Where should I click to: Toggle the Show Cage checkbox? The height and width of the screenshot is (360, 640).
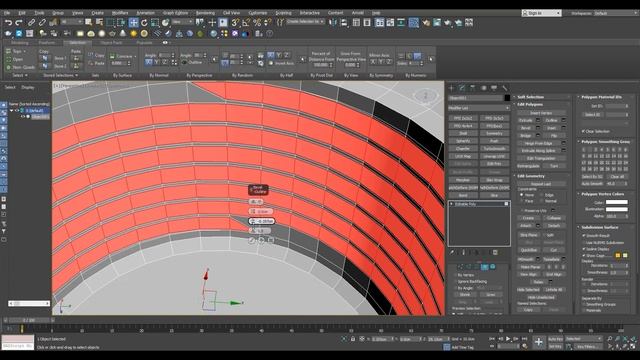[584, 256]
